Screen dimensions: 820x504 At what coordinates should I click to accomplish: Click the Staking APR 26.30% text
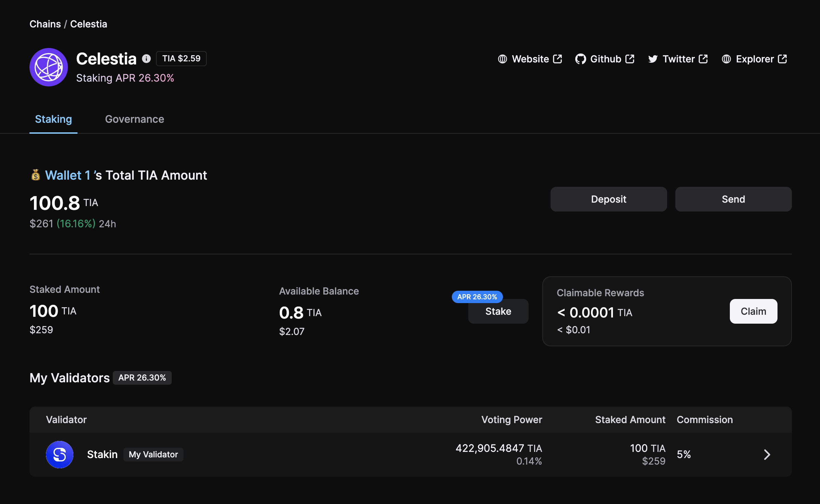pos(125,78)
